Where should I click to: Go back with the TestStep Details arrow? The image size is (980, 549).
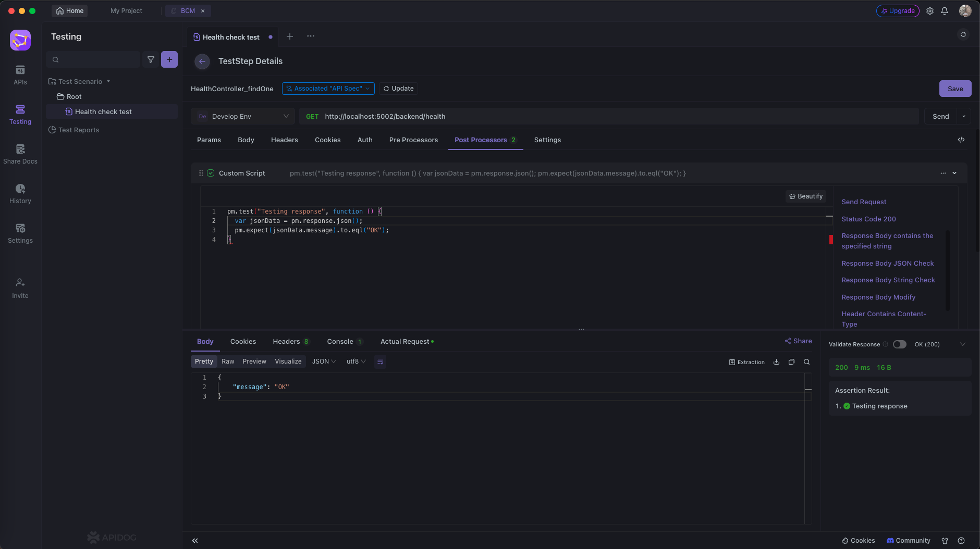(202, 61)
